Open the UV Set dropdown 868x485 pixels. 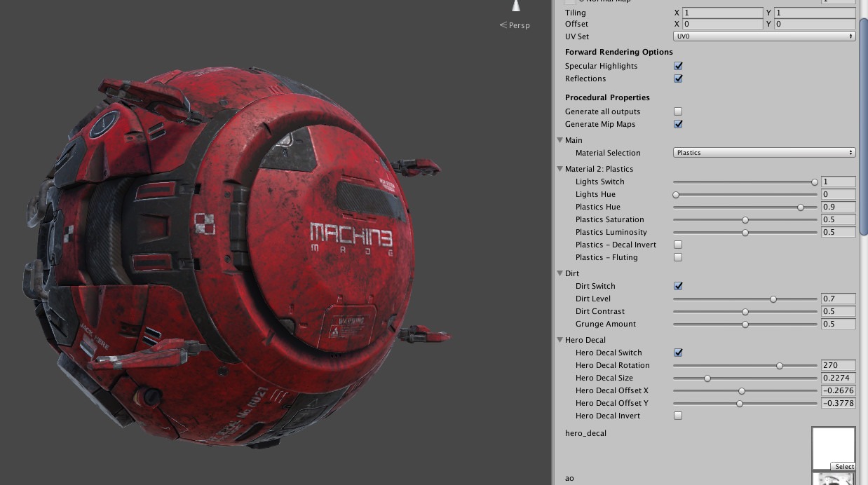764,36
